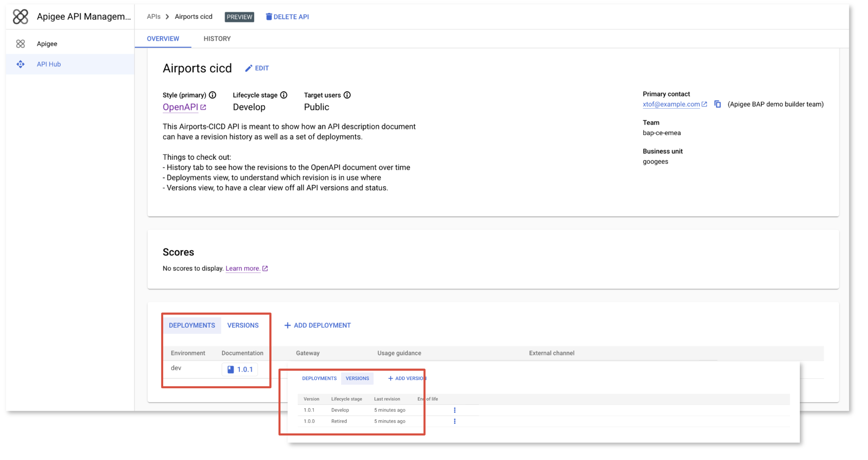Click the Gateway column header
The width and height of the screenshot is (868, 460).
[x=308, y=353]
